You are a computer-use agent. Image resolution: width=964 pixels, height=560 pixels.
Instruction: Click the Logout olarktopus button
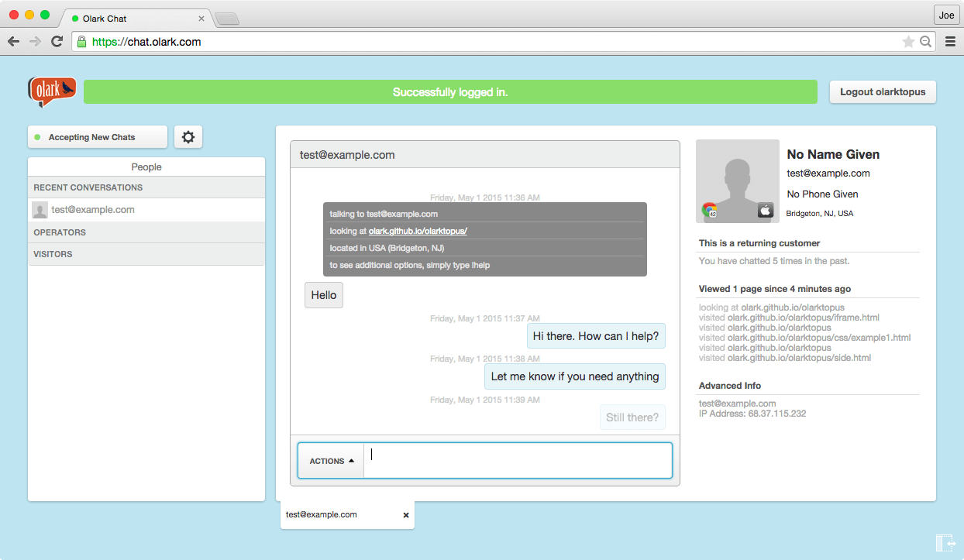[883, 91]
